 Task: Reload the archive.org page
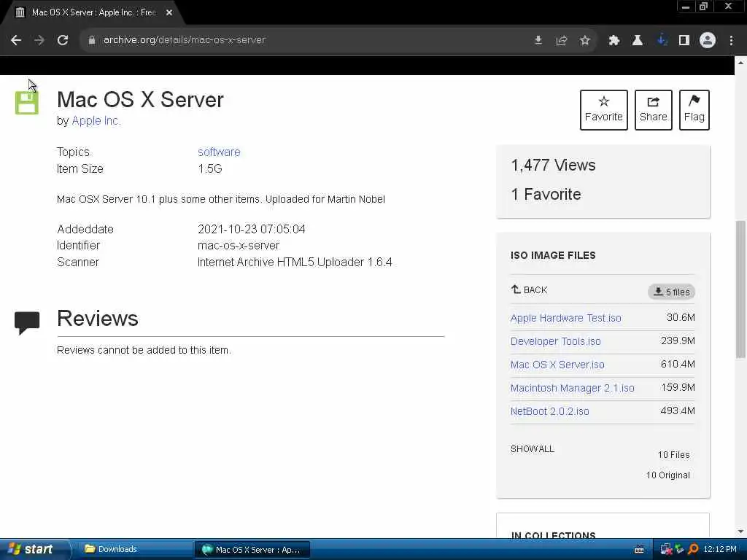click(63, 41)
